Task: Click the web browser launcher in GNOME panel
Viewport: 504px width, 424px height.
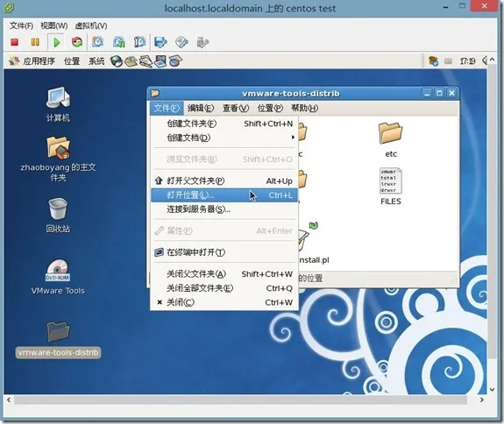Action: 117,61
